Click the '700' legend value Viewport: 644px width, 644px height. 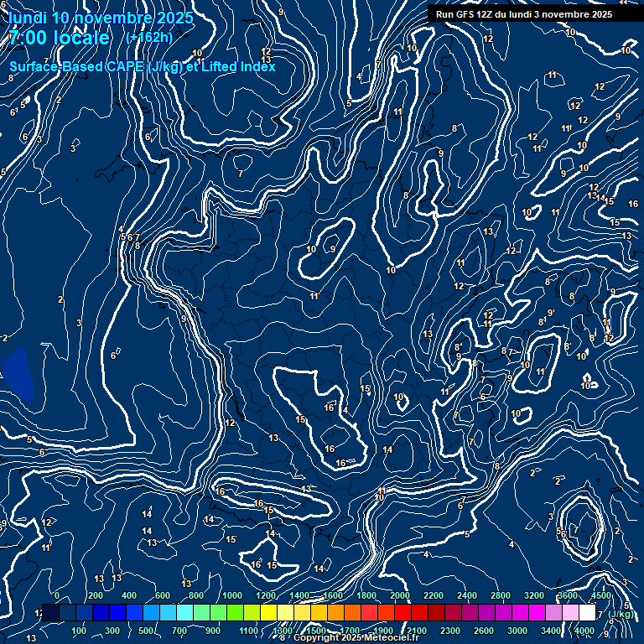tap(179, 631)
